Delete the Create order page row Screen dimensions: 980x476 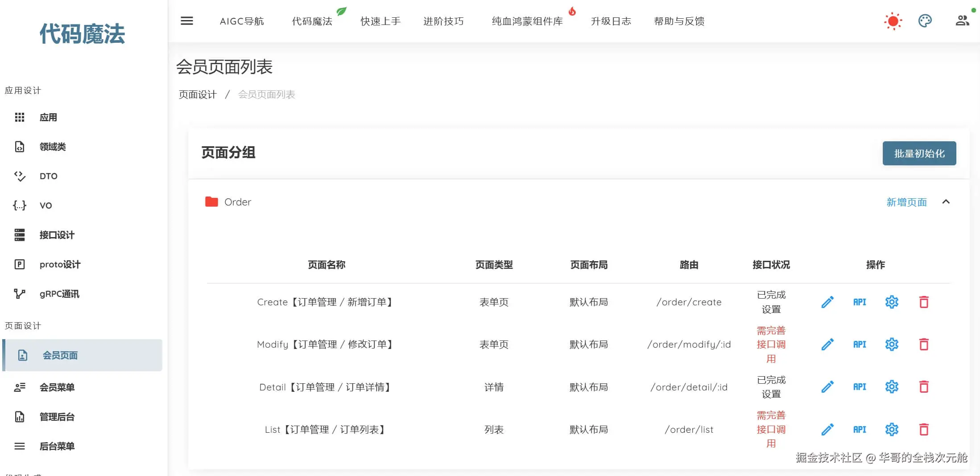point(924,302)
